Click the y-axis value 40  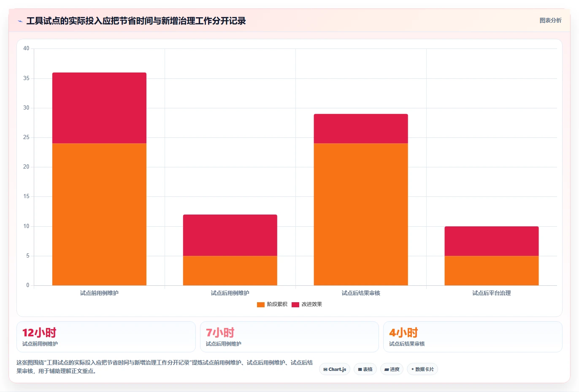point(26,48)
